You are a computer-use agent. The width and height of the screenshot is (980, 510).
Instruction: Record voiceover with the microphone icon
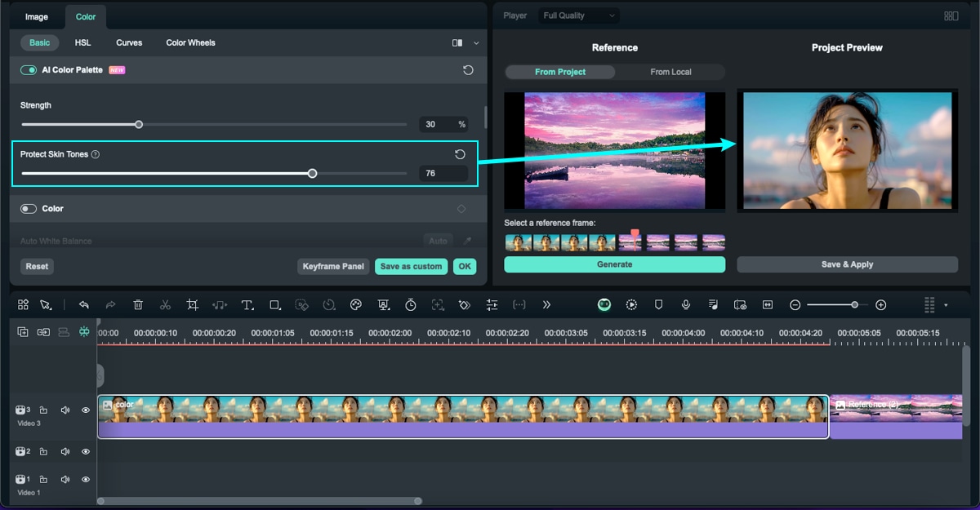coord(686,304)
